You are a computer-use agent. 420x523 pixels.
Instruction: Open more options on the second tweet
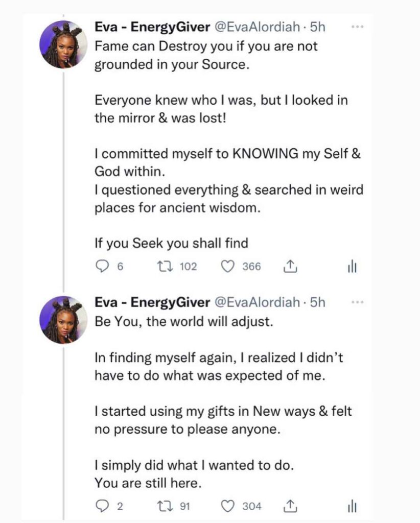(x=358, y=302)
